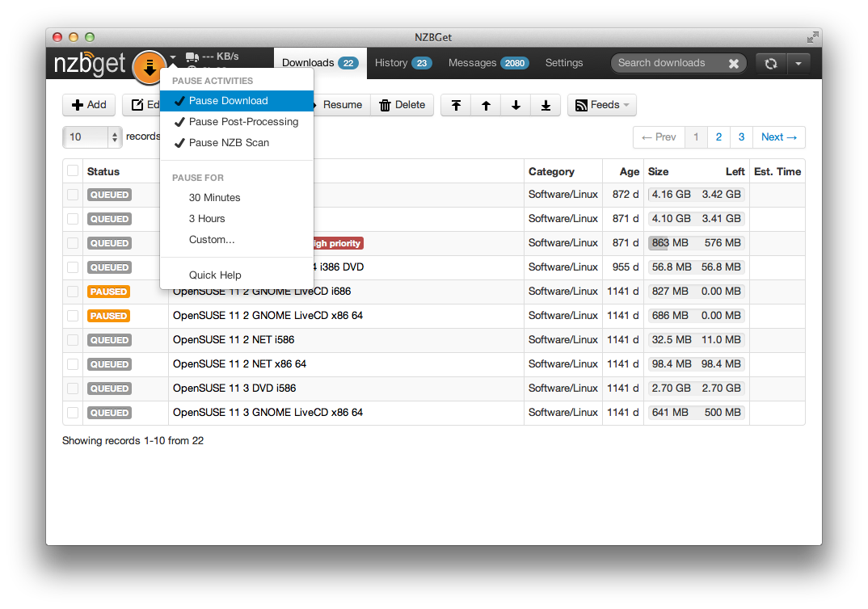Click the Add button with plus icon
Viewport: 868px width, 609px height.
(x=89, y=105)
